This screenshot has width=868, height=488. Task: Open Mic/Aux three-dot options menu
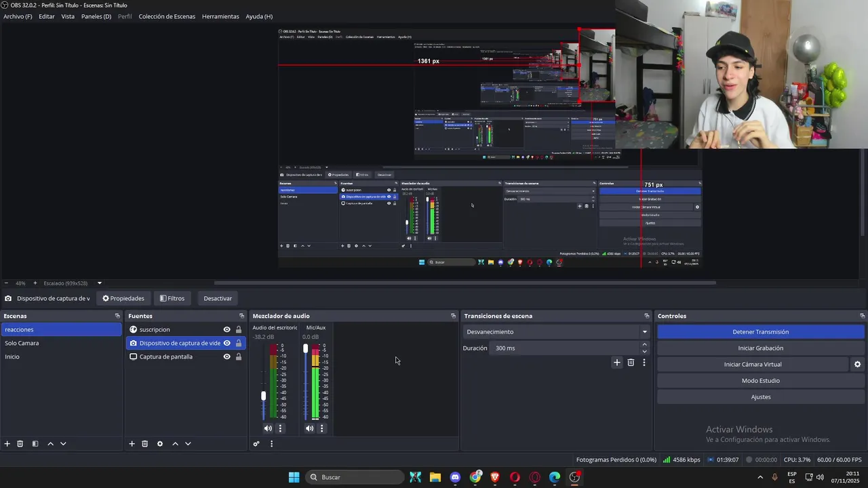pyautogui.click(x=322, y=428)
